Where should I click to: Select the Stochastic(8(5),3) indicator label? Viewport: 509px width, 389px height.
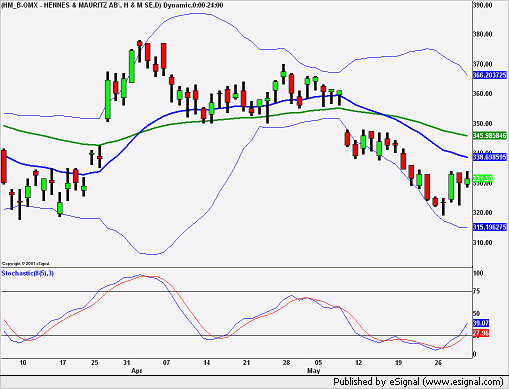[x=28, y=273]
